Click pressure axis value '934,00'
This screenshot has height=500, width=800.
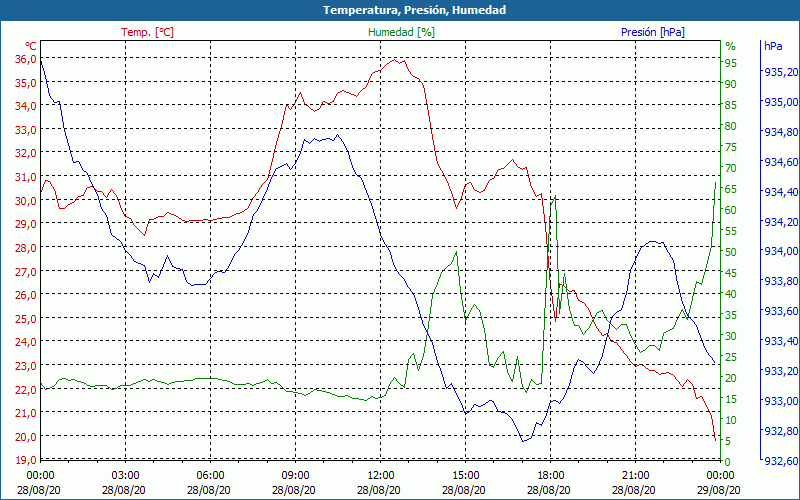pos(781,252)
